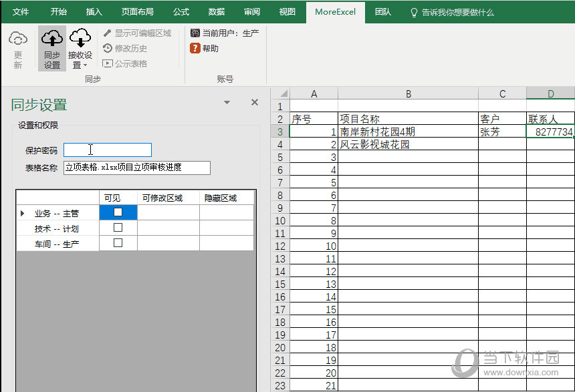The width and height of the screenshot is (575, 392).
Task: Click cell containing 联系人
Action: 550,119
